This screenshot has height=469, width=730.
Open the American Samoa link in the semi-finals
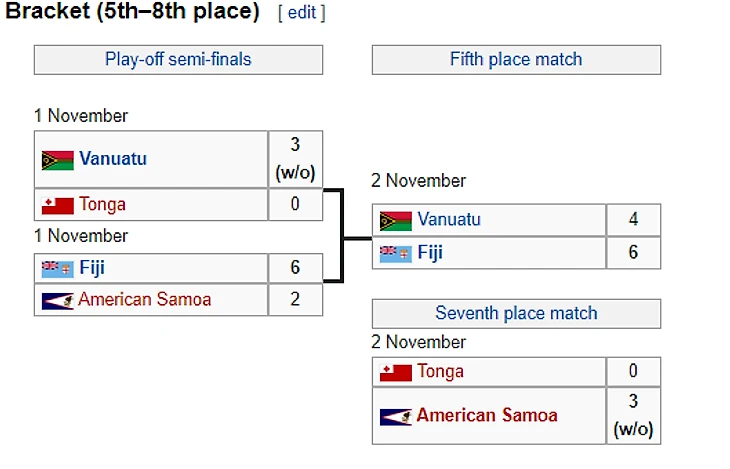pyautogui.click(x=145, y=299)
